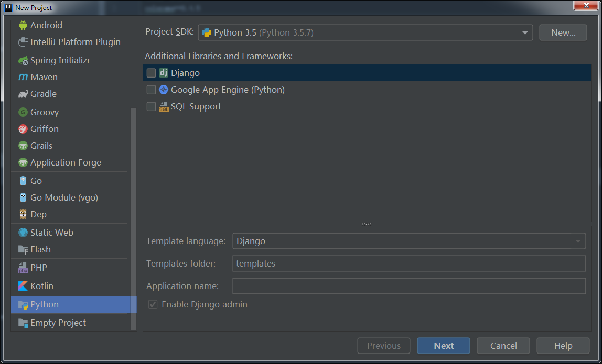Click the Dep icon
602x364 pixels.
(x=23, y=214)
